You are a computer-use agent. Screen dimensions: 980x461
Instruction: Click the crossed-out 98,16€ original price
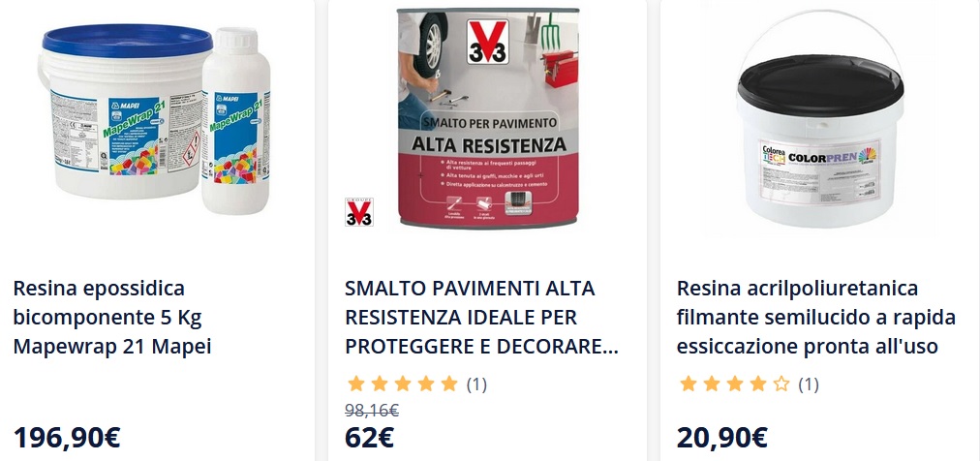[372, 411]
